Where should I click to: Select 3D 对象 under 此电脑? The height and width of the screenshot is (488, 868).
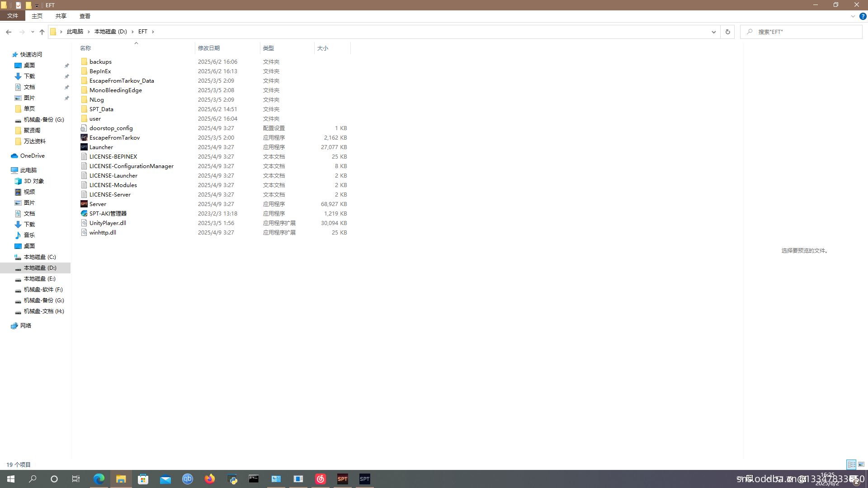(x=34, y=181)
